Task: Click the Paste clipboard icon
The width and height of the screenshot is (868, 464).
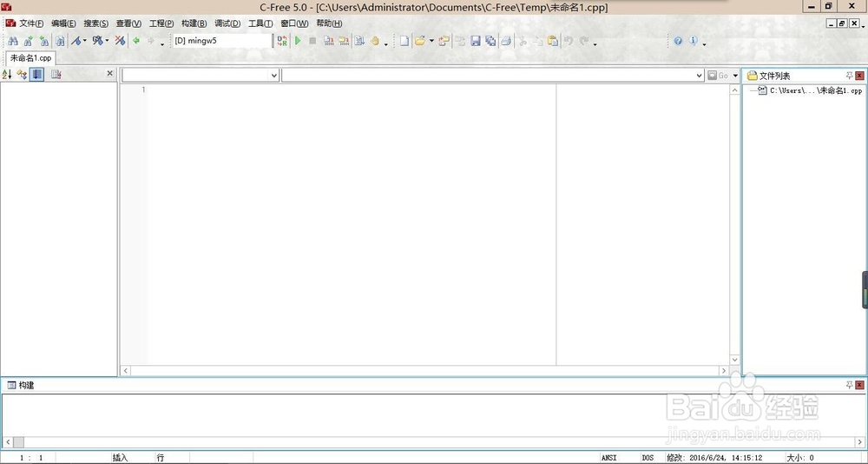Action: (x=552, y=41)
